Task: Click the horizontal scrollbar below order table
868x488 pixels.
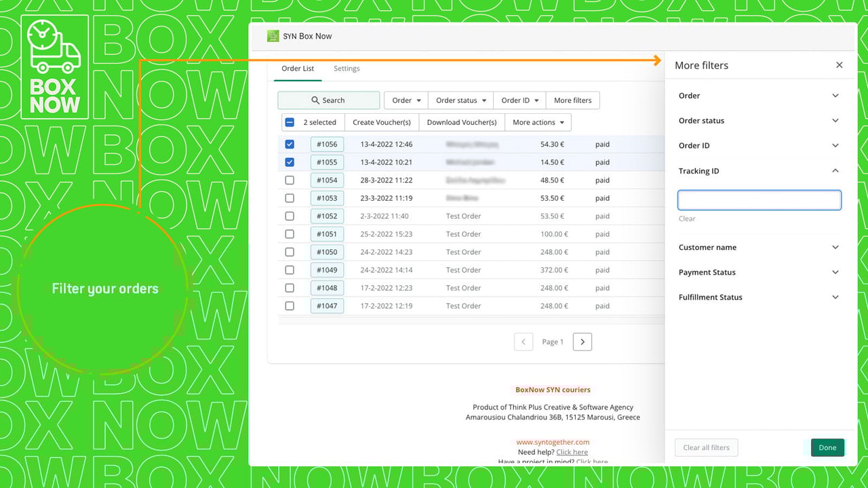Action: pyautogui.click(x=471, y=321)
